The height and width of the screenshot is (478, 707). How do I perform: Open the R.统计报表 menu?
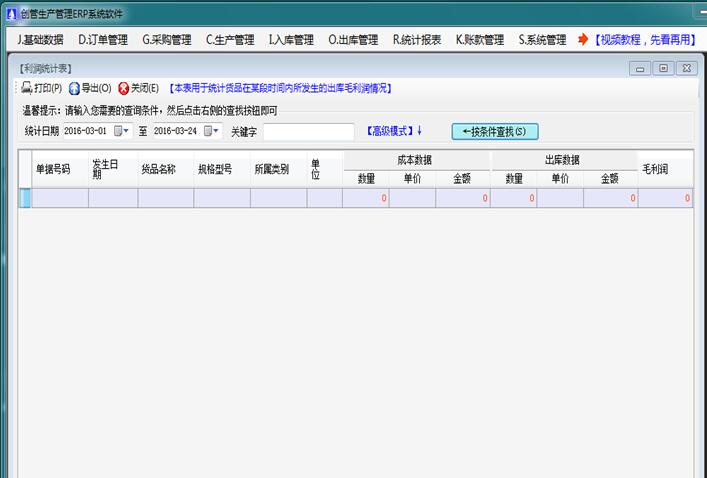(416, 40)
